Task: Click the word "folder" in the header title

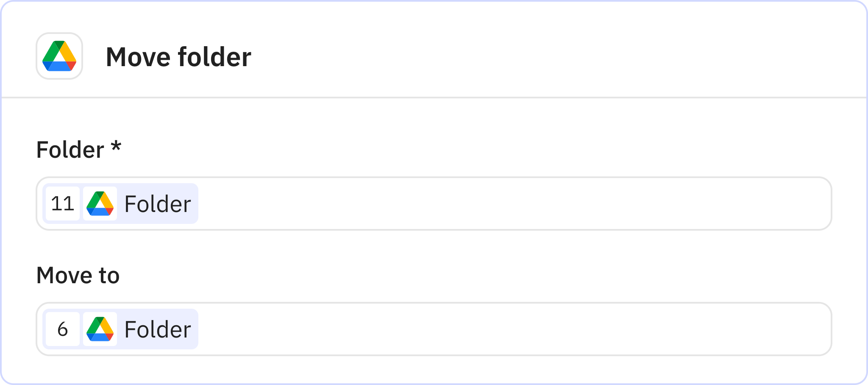Action: pyautogui.click(x=214, y=57)
